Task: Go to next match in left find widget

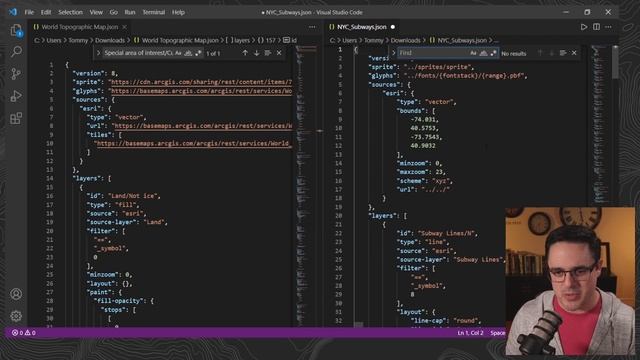Action: [256, 53]
